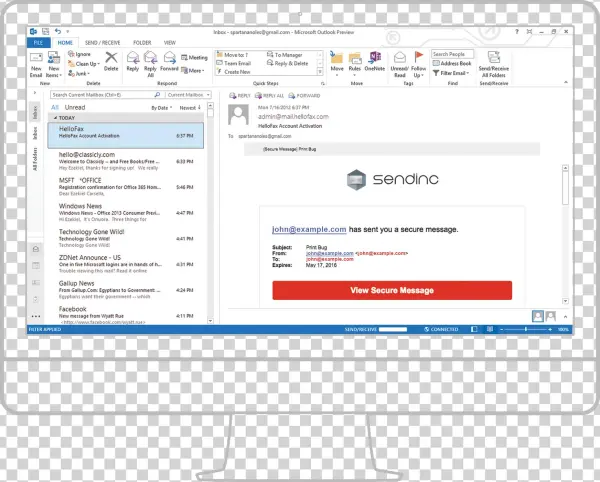
Task: Switch to the SEND / RECEIVE tab
Action: coord(103,42)
